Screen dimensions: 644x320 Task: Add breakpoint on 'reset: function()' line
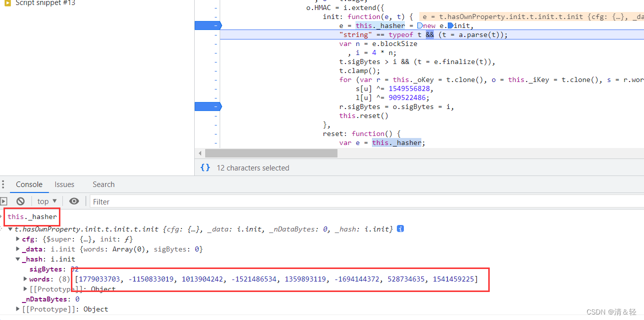pos(216,133)
